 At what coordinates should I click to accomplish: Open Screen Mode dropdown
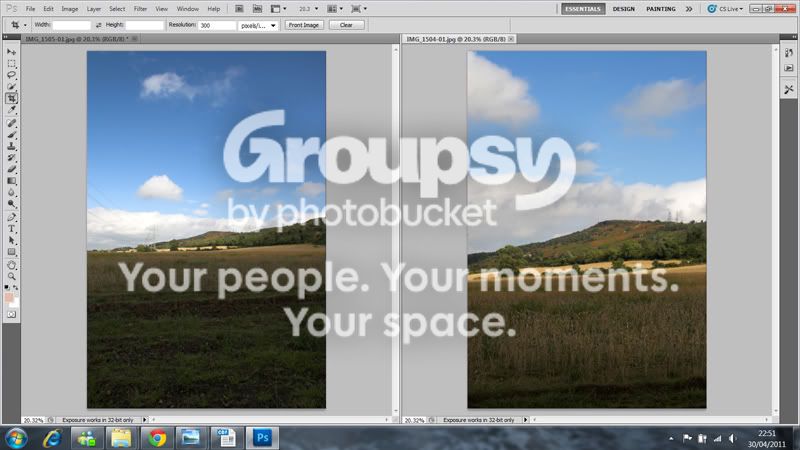click(359, 9)
